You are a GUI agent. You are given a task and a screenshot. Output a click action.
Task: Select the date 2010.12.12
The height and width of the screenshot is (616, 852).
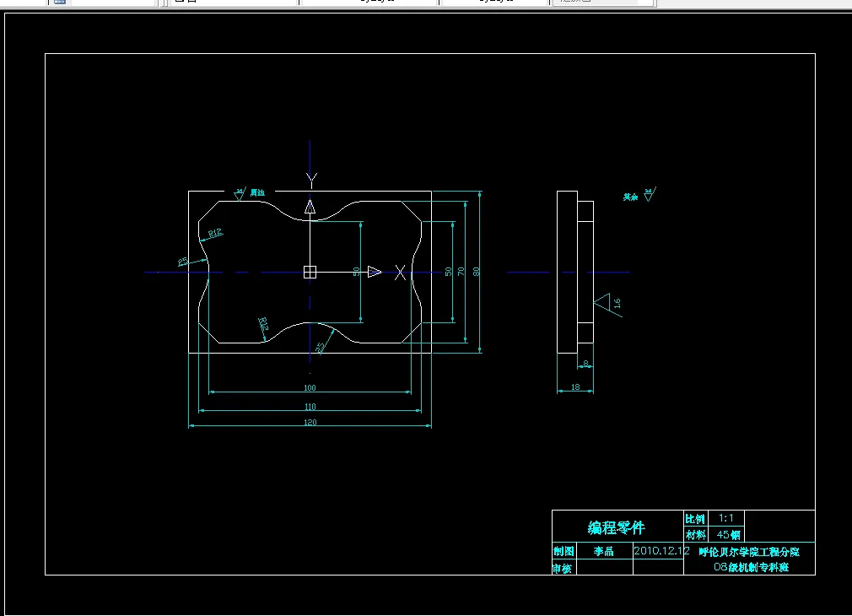[661, 551]
